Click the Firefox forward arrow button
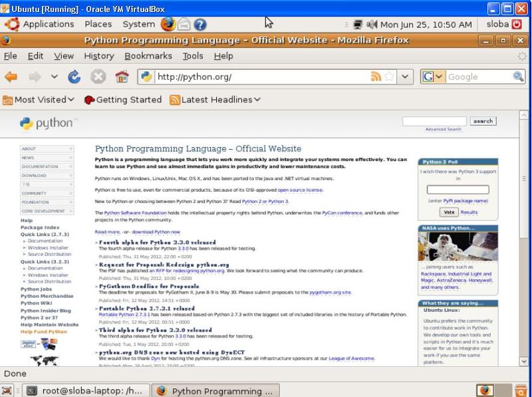 (35, 77)
